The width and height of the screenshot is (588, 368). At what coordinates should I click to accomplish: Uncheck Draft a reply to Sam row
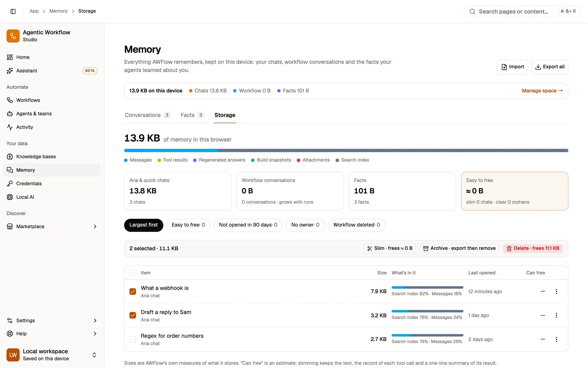(133, 315)
